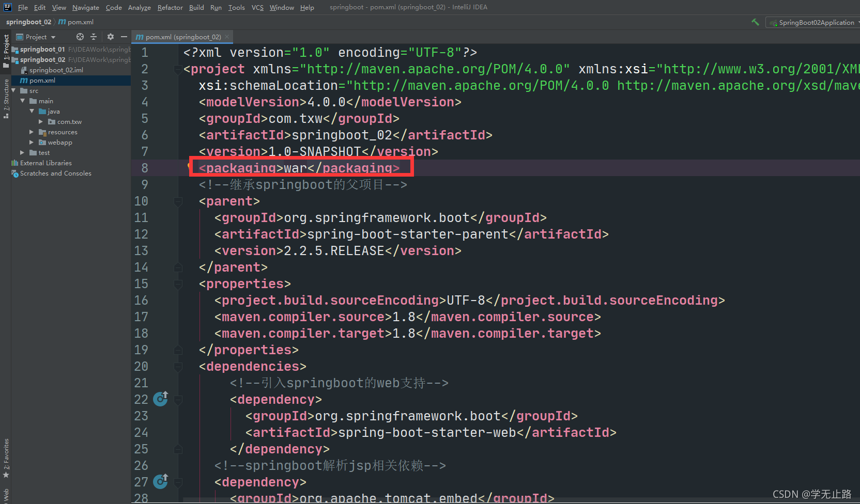
Task: Open the Project view dropdown
Action: tap(36, 37)
